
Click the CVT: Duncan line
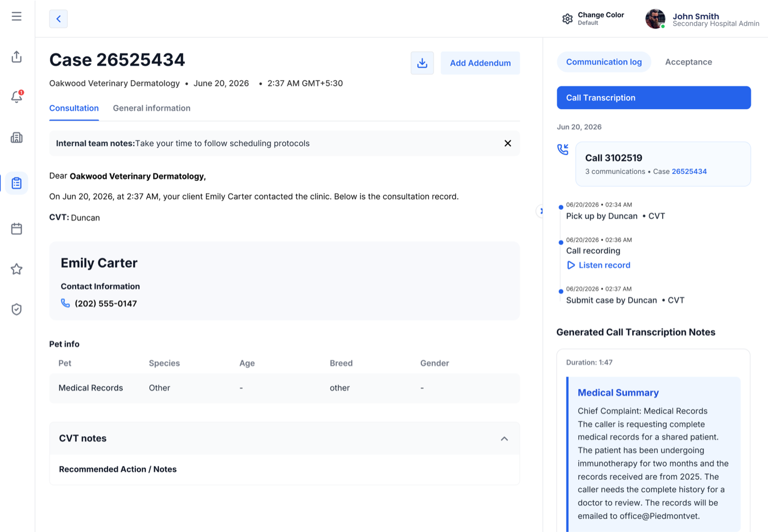[x=75, y=218]
